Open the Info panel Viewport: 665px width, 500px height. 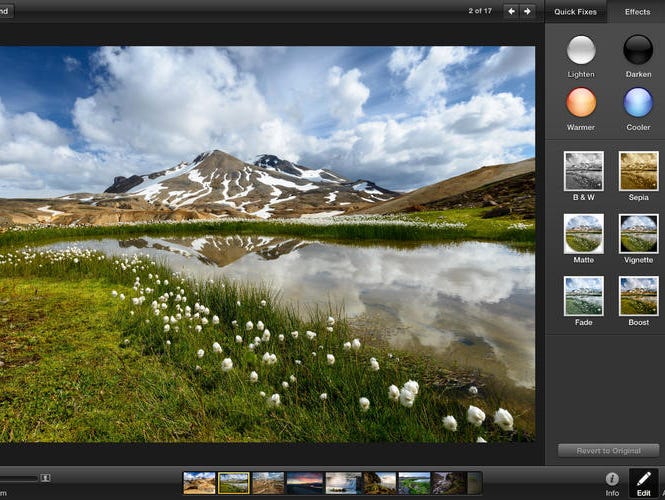(612, 483)
